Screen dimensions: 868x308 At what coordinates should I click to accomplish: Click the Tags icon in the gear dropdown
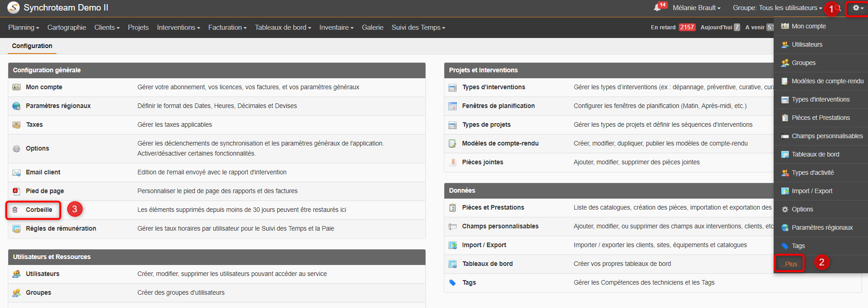tap(785, 246)
